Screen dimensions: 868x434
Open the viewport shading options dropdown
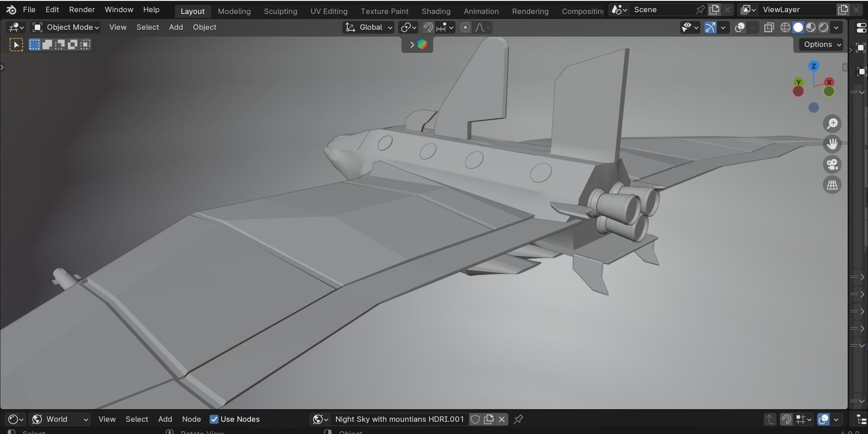pos(836,28)
